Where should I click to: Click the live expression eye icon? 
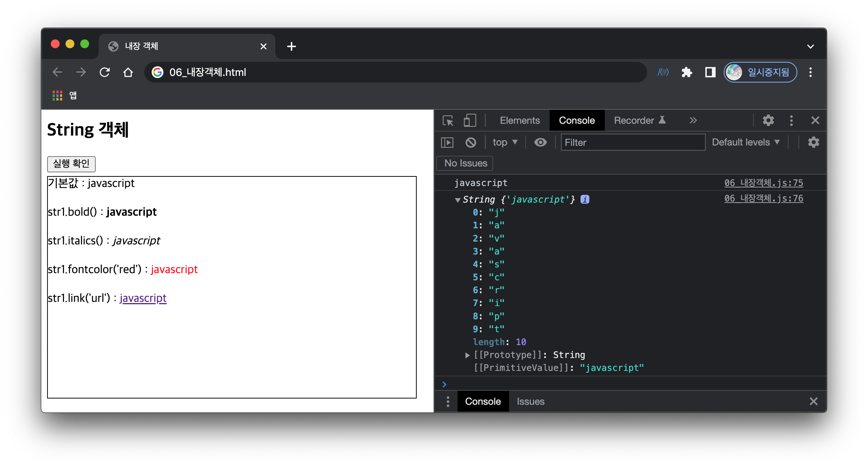tap(540, 143)
